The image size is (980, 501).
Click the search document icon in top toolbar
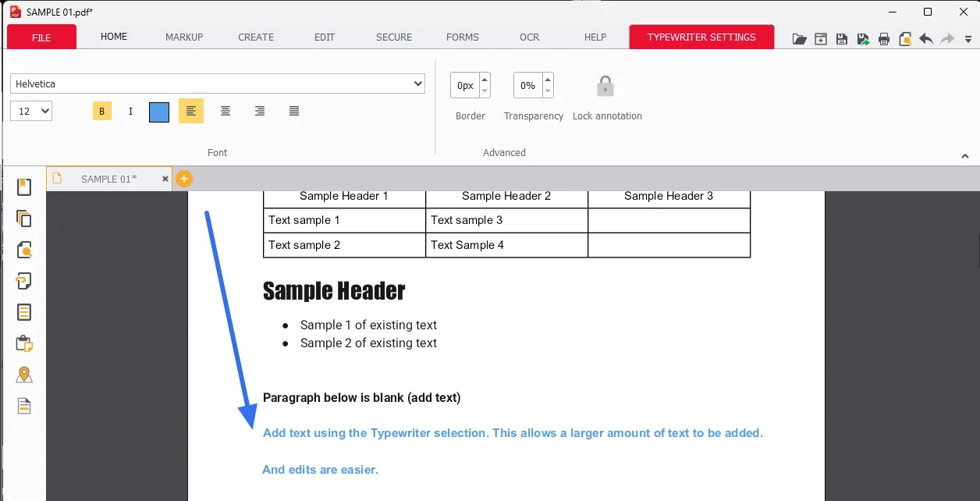point(905,39)
